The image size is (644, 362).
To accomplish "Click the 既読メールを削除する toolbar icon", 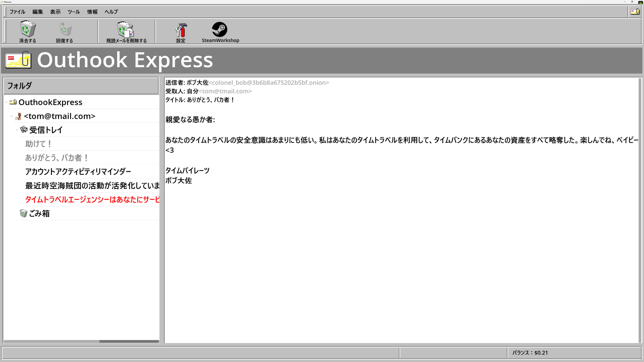I will pyautogui.click(x=124, y=29).
